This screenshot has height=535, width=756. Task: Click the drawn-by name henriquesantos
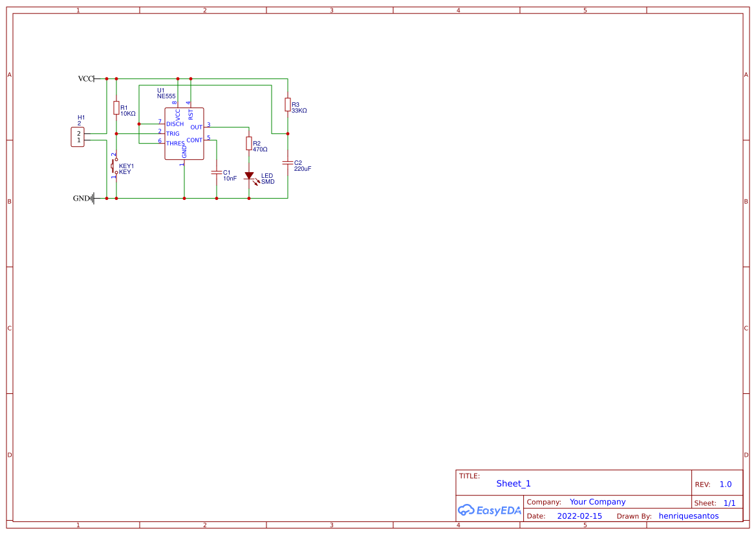click(688, 516)
